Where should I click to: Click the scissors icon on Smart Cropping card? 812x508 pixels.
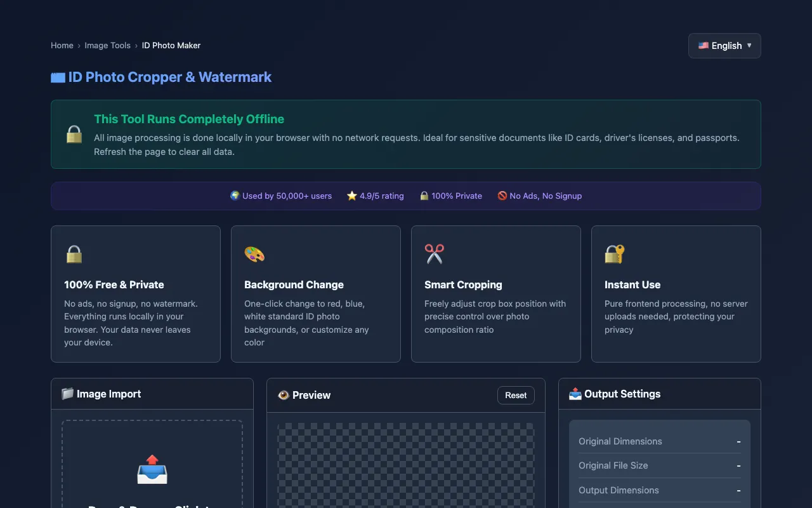(x=435, y=255)
